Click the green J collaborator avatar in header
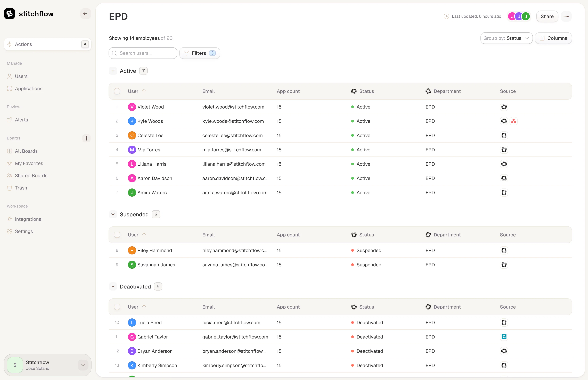588x380 pixels. coord(526,16)
